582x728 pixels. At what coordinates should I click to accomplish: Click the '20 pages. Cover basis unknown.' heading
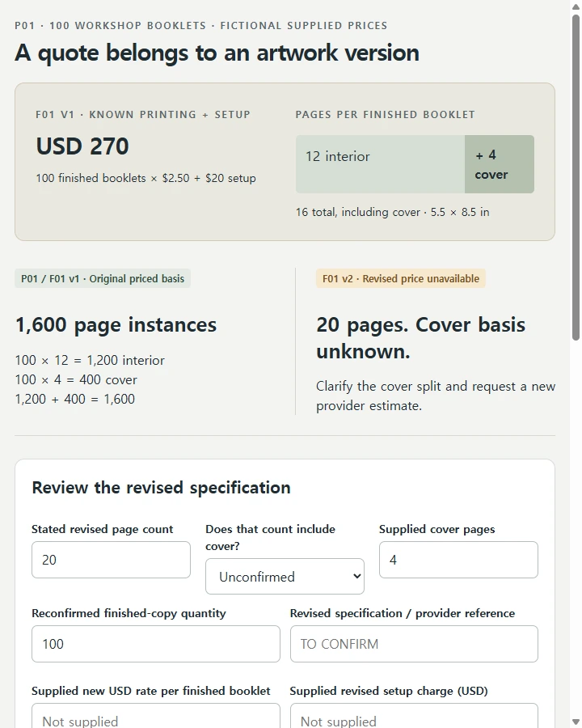421,338
